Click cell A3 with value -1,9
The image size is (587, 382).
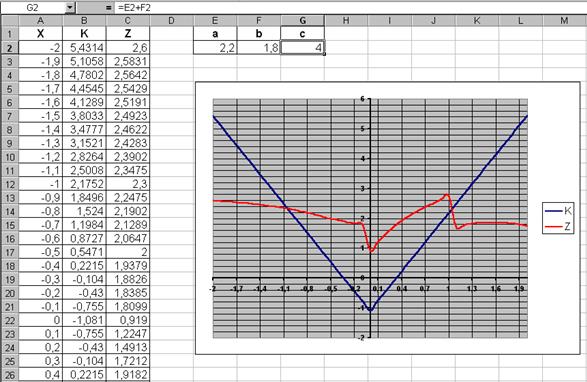pos(40,61)
